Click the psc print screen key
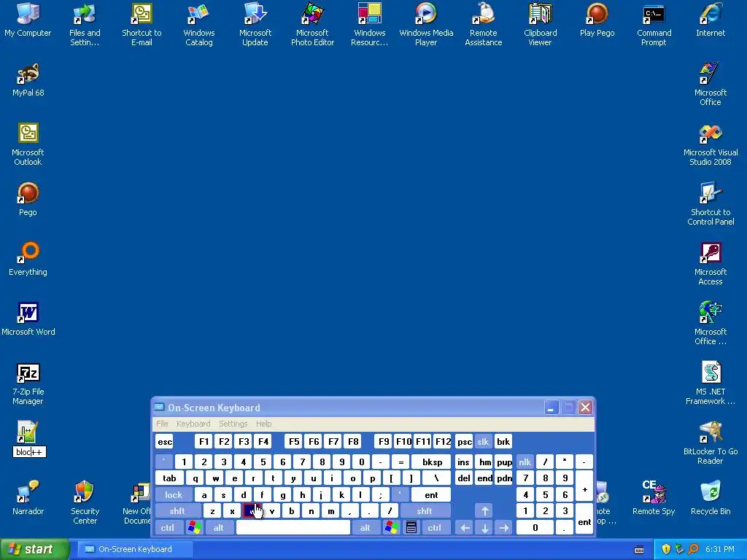 (x=464, y=442)
